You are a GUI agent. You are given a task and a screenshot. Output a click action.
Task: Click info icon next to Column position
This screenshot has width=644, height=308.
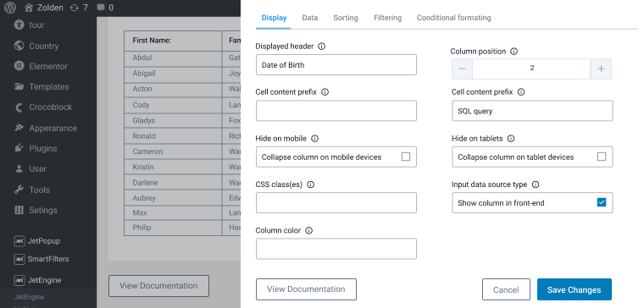[514, 52]
